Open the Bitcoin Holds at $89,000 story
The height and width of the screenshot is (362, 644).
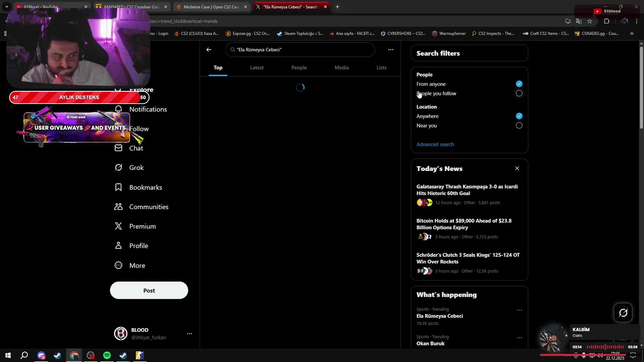(x=464, y=224)
